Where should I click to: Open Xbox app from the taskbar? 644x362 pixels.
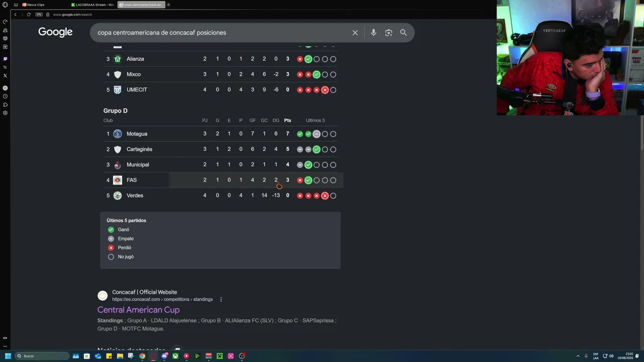click(176, 356)
